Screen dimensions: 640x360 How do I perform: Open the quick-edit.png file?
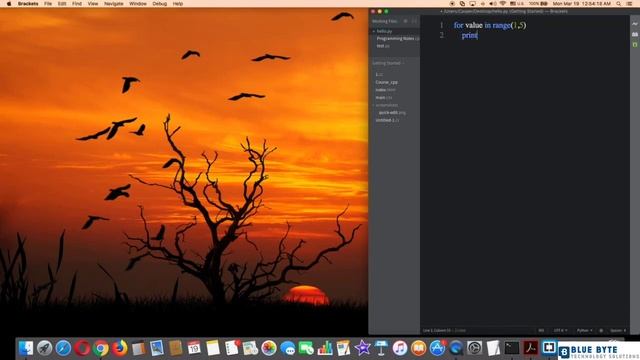point(392,112)
